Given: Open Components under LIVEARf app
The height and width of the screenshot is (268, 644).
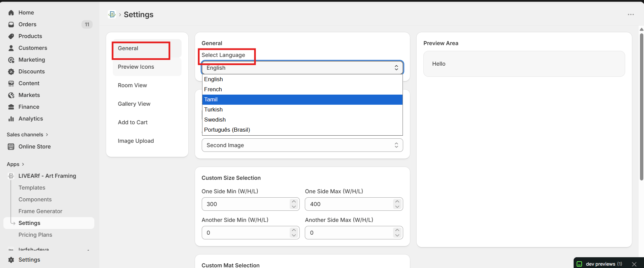Looking at the screenshot, I should tap(35, 199).
